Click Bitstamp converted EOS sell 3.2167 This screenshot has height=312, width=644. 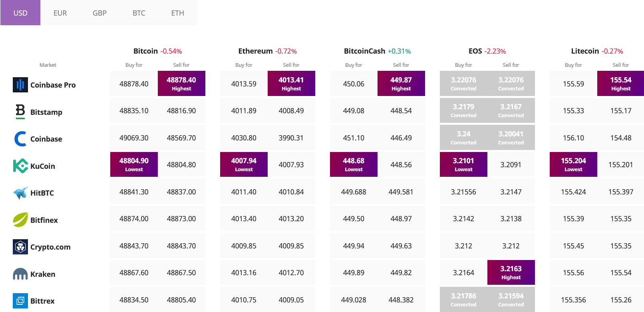click(x=511, y=110)
